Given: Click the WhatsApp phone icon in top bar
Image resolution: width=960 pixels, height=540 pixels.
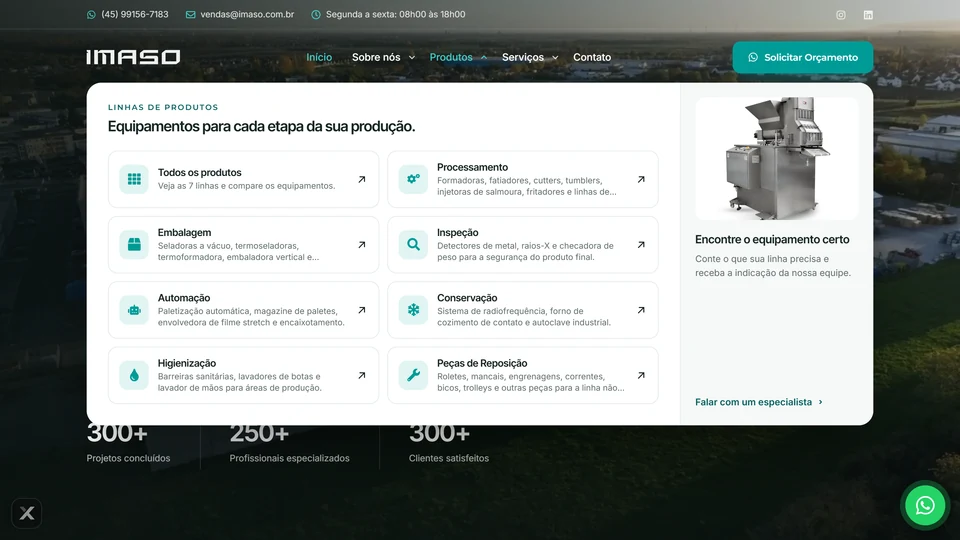Looking at the screenshot, I should coord(91,15).
